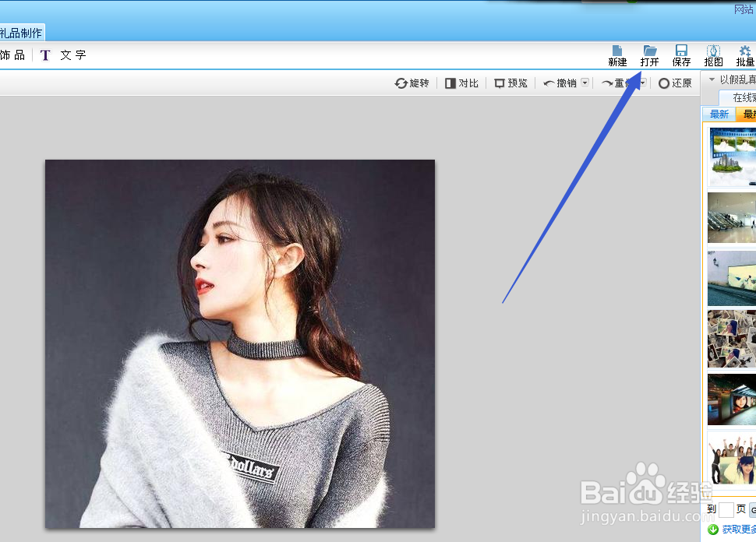Choose the escalator mall scene thumbnail
Image resolution: width=756 pixels, height=542 pixels.
coord(732,217)
